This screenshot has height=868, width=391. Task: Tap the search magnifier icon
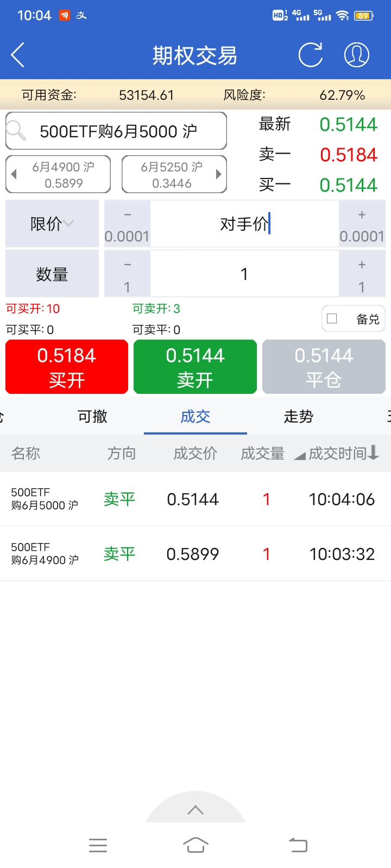click(16, 130)
